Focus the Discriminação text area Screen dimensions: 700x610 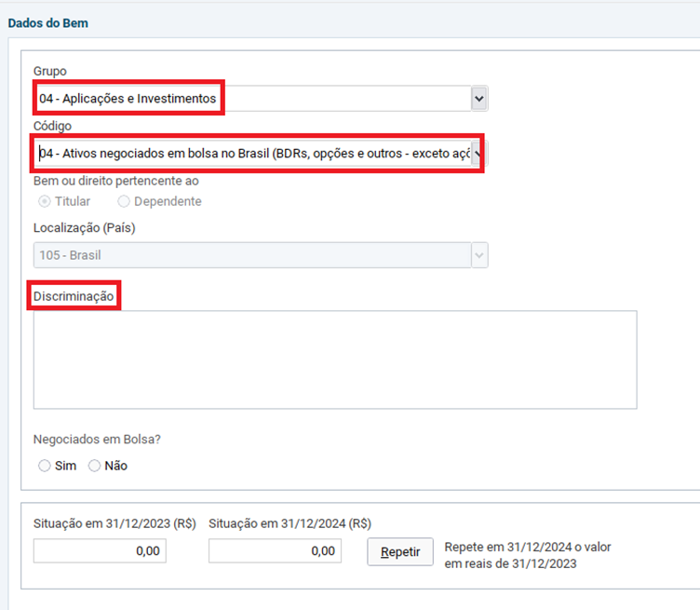pyautogui.click(x=335, y=359)
